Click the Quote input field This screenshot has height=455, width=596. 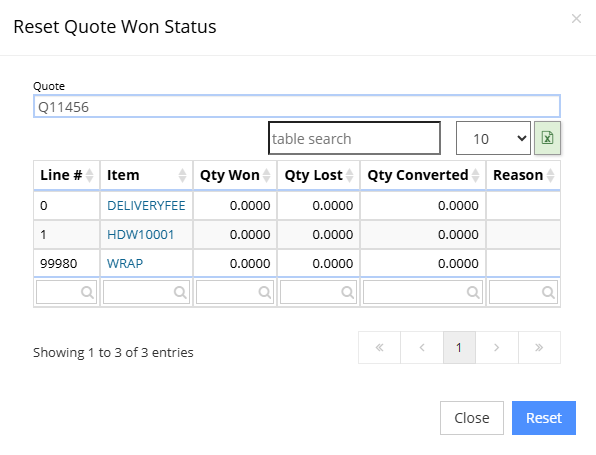tap(296, 106)
